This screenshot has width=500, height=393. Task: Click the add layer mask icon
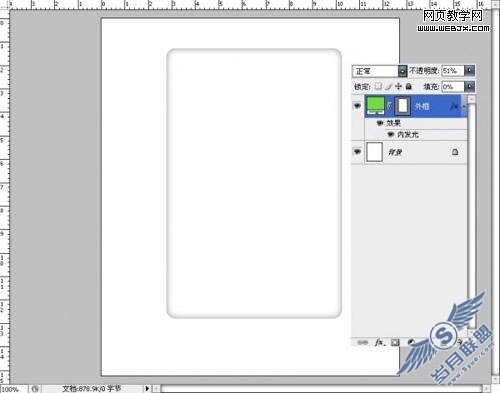click(x=395, y=342)
